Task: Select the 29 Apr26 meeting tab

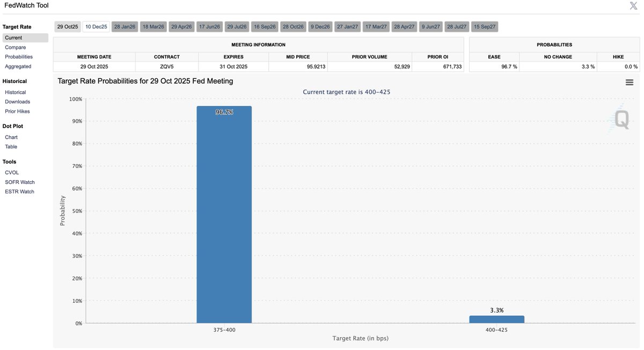Action: click(181, 26)
